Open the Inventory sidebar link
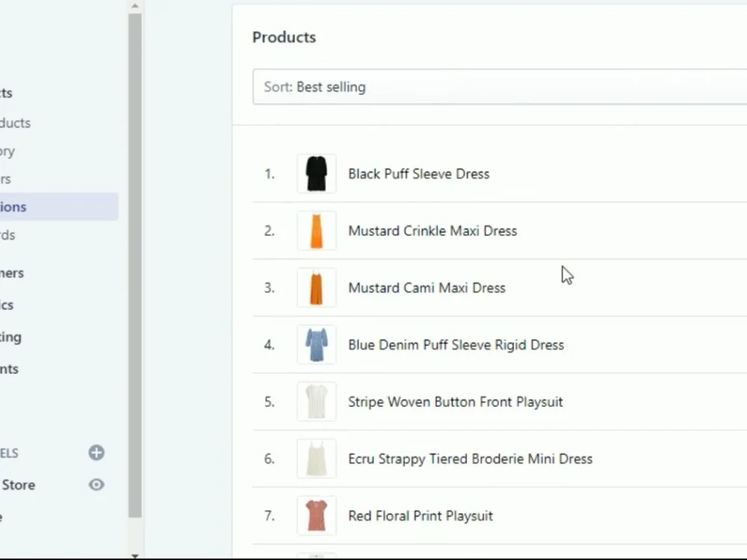 (x=7, y=152)
